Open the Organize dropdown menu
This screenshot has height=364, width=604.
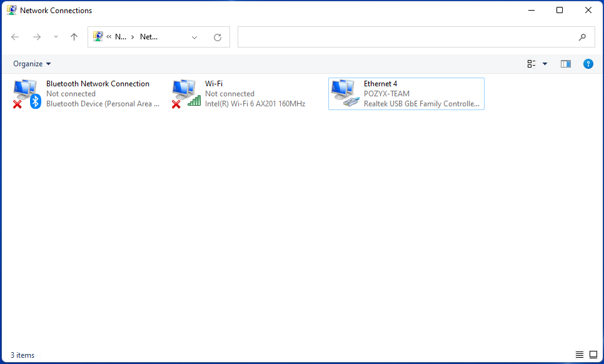(x=32, y=64)
